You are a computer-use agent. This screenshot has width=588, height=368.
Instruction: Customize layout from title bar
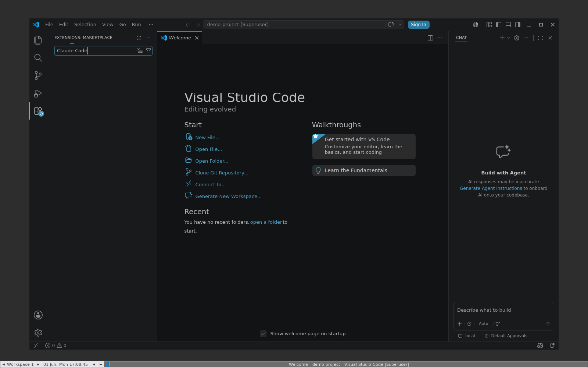[489, 25]
